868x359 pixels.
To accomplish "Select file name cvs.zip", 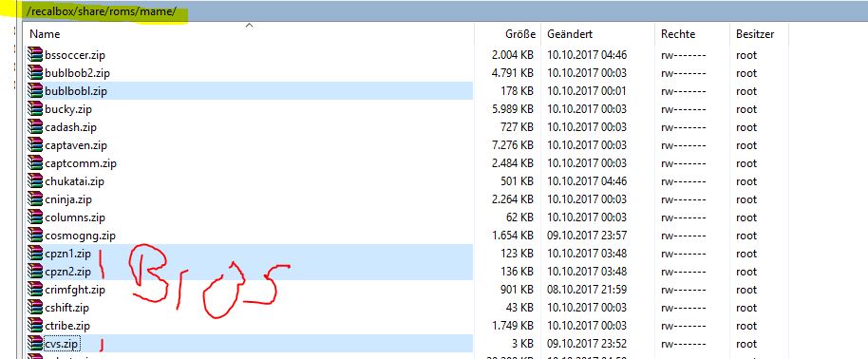I will [62, 344].
